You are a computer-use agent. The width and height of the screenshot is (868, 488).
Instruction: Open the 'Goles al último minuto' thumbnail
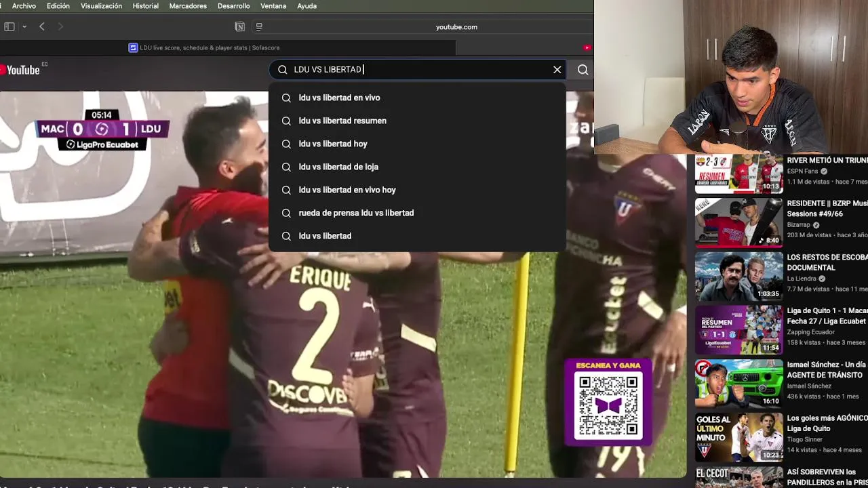click(x=738, y=437)
